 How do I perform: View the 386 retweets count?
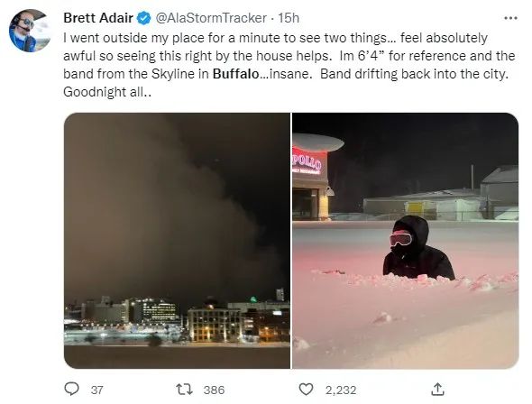(x=214, y=390)
